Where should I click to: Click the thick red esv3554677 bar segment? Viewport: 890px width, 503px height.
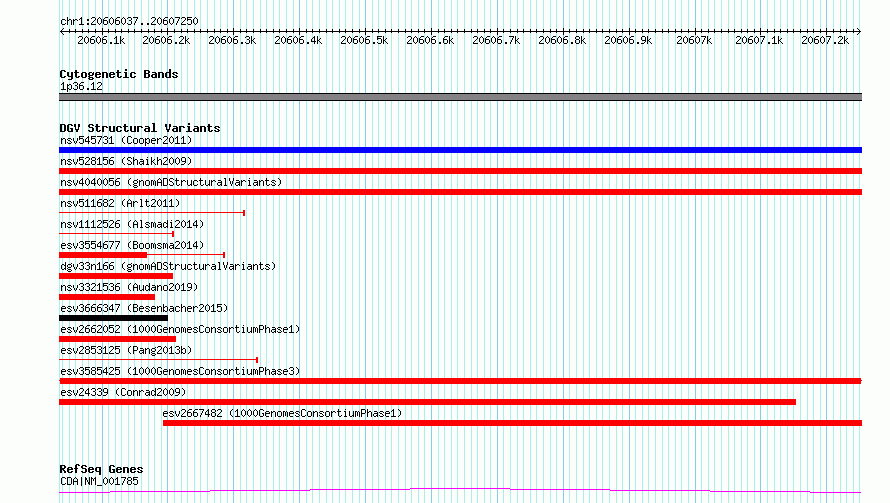(x=103, y=255)
